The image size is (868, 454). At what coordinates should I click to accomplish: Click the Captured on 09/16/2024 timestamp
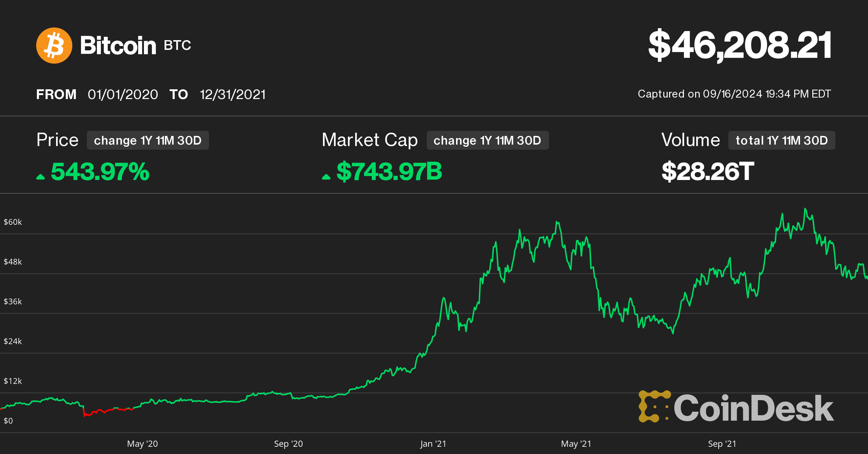click(x=734, y=94)
